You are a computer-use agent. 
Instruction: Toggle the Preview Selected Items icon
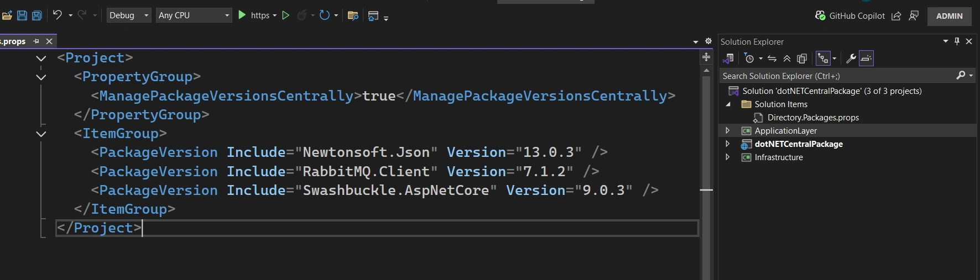[x=866, y=59]
